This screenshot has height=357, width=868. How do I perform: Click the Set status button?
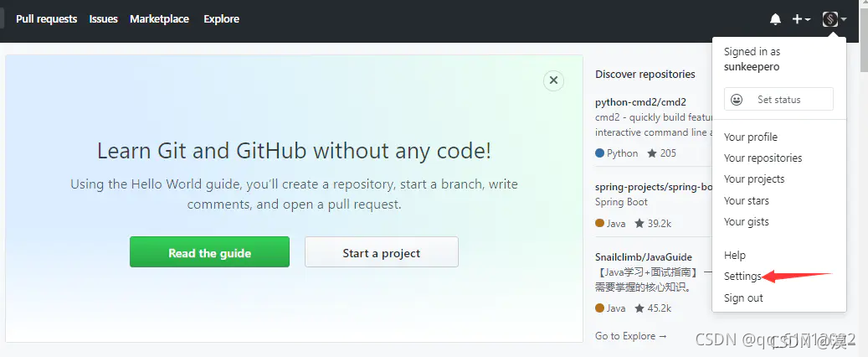pos(778,99)
